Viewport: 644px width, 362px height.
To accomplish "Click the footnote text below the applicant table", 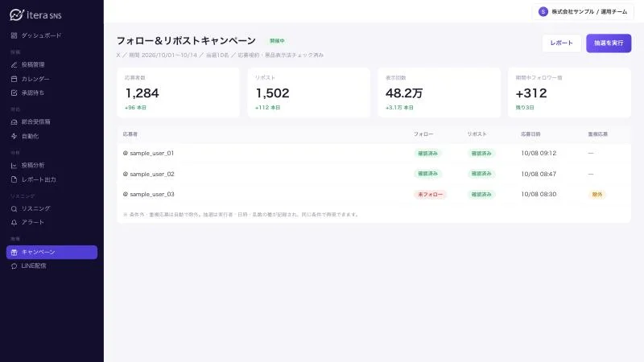I will [x=241, y=215].
